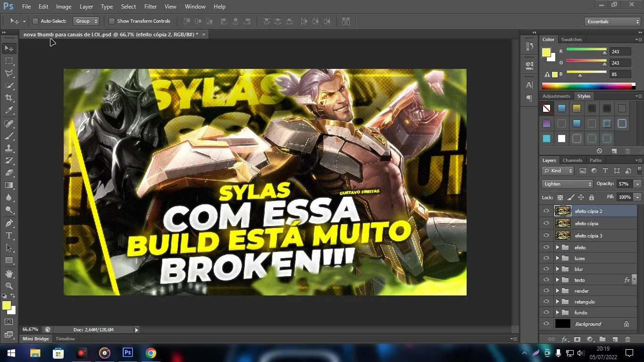Switch to the Channels tab
This screenshot has width=644, height=362.
(x=572, y=160)
